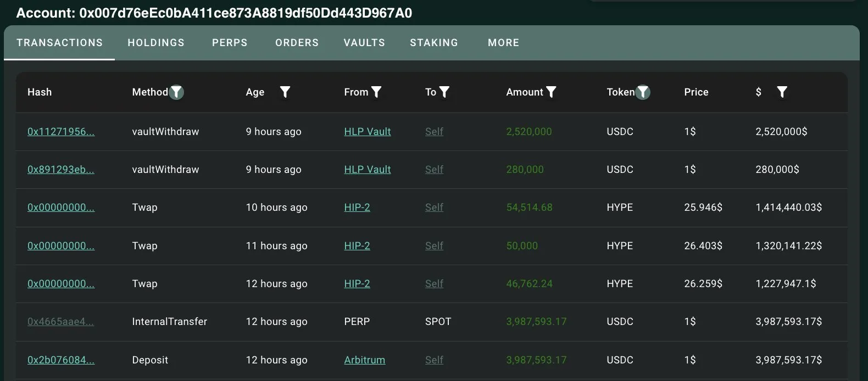Click the dollar value filter icon
The width and height of the screenshot is (868, 381).
click(x=782, y=92)
